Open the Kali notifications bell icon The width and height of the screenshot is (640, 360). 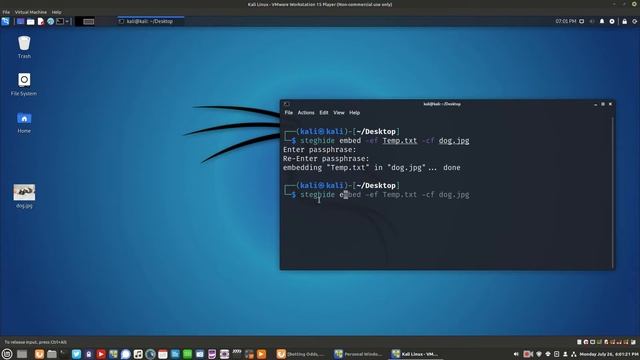pos(602,21)
